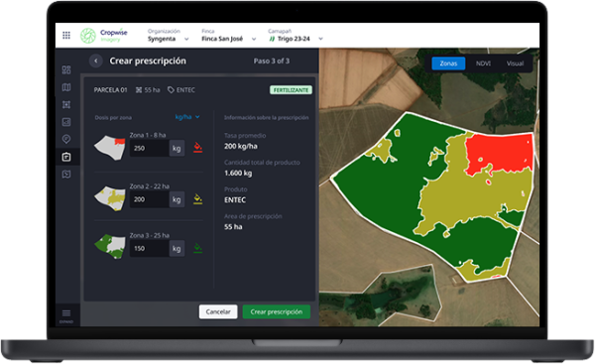595x364 pixels.
Task: Click the kg unit box for Zona 2
Action: [x=177, y=199]
